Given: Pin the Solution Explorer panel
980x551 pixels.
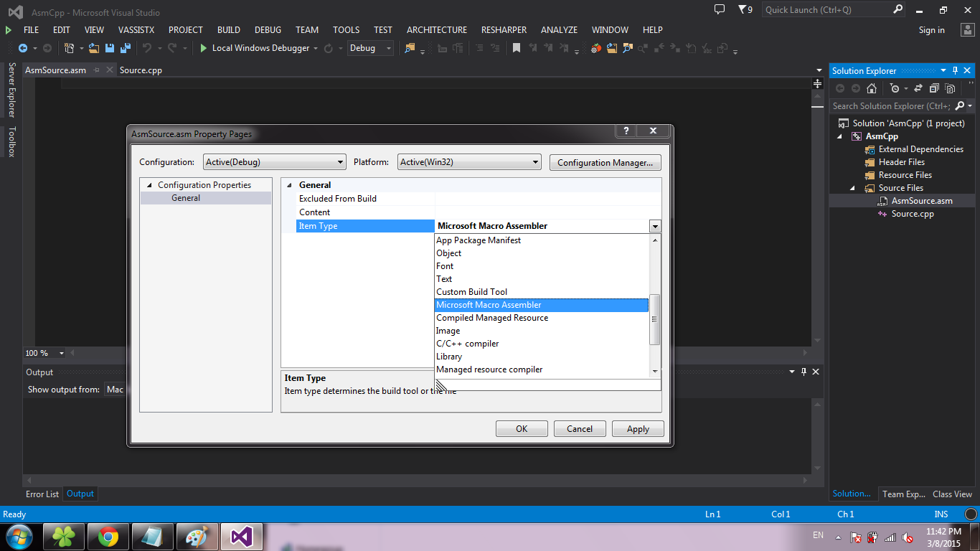Looking at the screenshot, I should pos(955,70).
